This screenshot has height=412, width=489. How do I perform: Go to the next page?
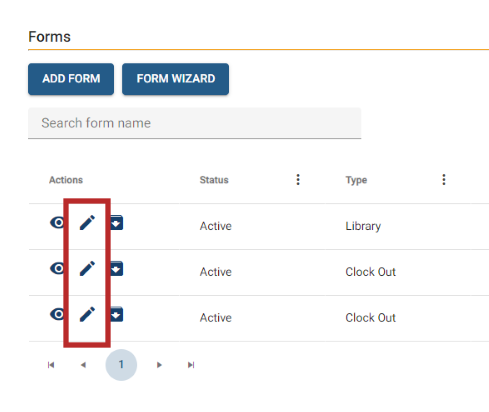click(x=159, y=365)
